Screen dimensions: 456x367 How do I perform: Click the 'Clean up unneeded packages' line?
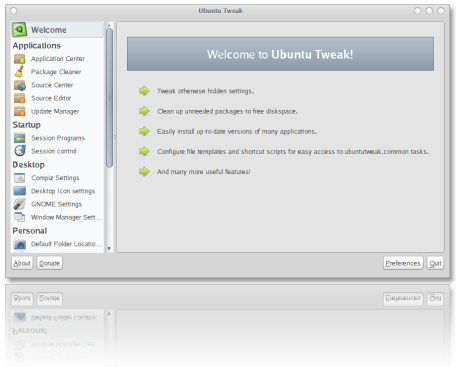click(227, 111)
